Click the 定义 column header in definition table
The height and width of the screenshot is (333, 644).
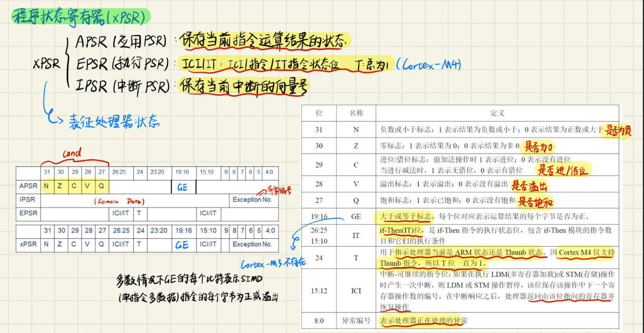[x=497, y=113]
